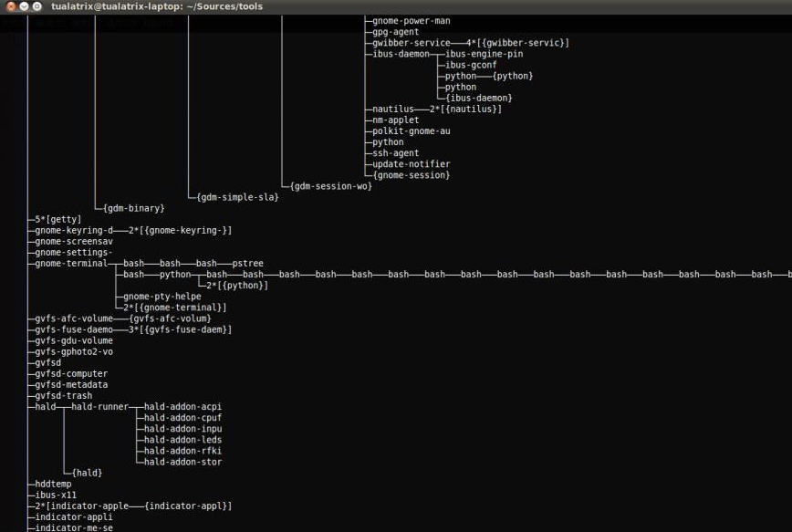Select the indicator-appli process entry

tap(74, 517)
